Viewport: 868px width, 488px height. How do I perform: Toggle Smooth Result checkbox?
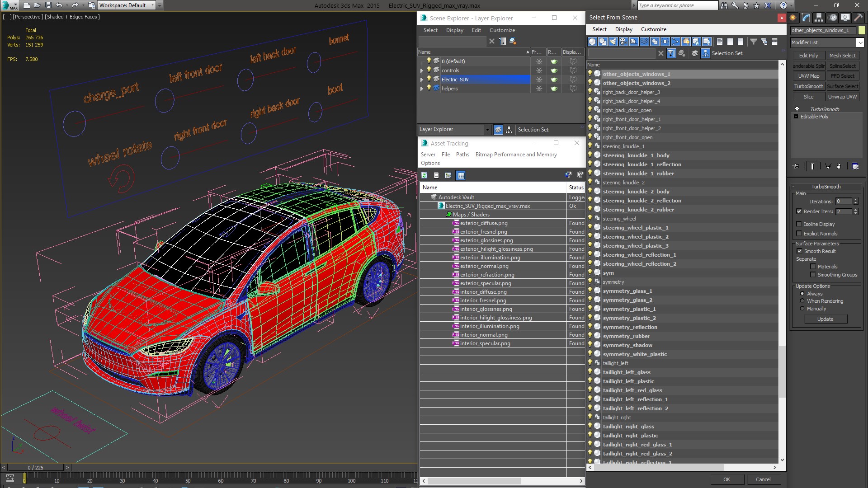click(x=799, y=251)
